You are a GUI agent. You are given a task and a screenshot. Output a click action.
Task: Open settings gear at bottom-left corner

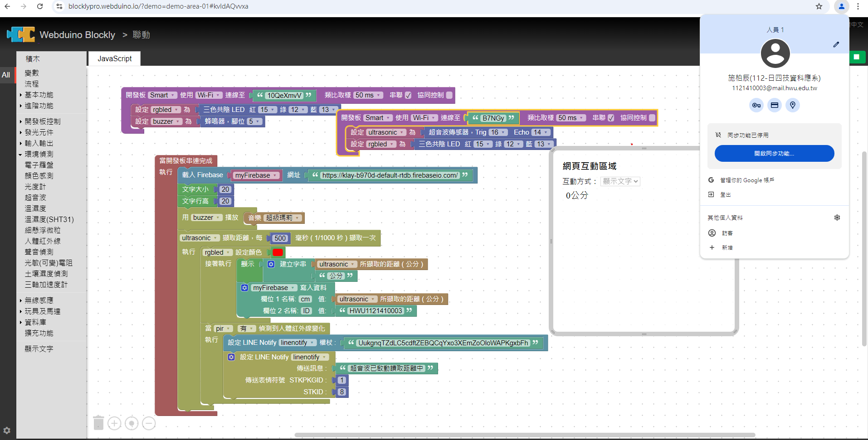point(7,430)
